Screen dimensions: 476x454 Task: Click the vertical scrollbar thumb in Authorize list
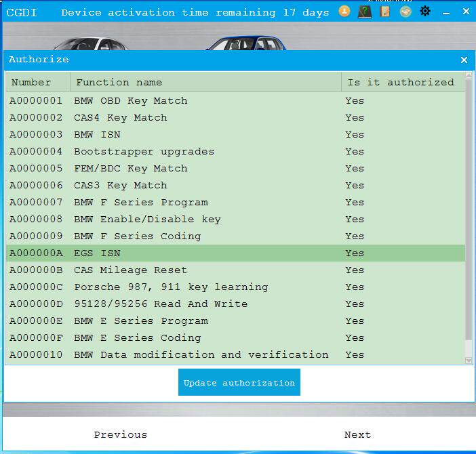pyautogui.click(x=469, y=209)
